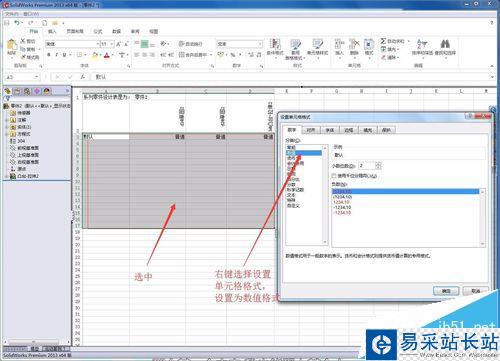
Task: Toggle align text left button
Action: pos(137,55)
